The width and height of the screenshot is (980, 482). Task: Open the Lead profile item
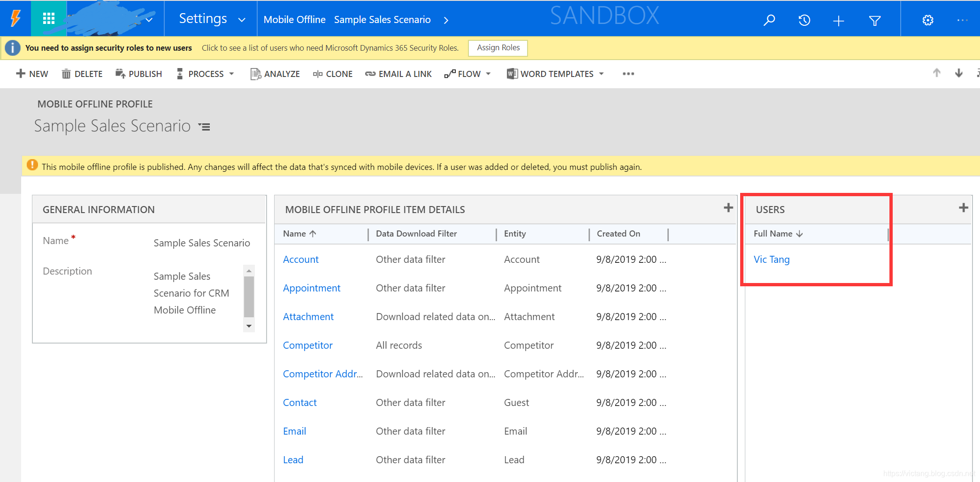[293, 460]
